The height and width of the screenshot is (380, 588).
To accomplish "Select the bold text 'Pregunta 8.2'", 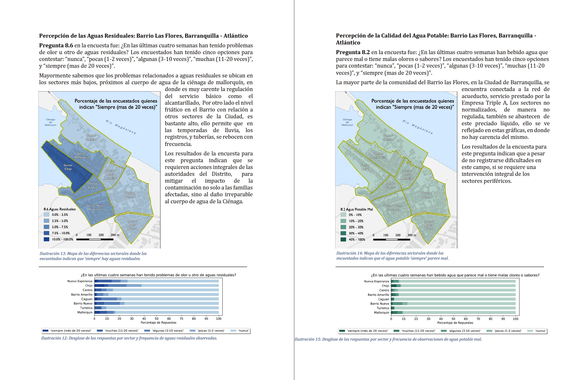I will (x=353, y=52).
